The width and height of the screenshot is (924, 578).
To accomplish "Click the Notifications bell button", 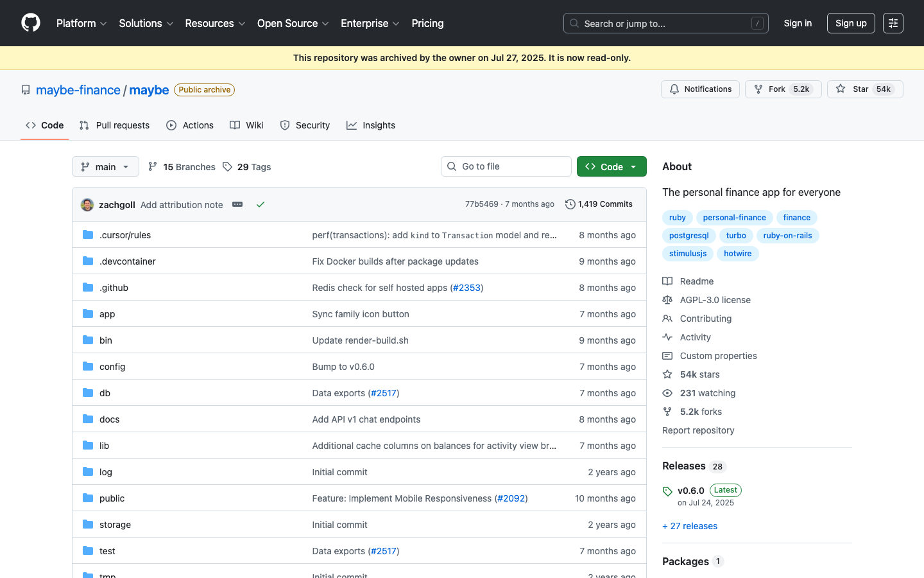I will [700, 89].
